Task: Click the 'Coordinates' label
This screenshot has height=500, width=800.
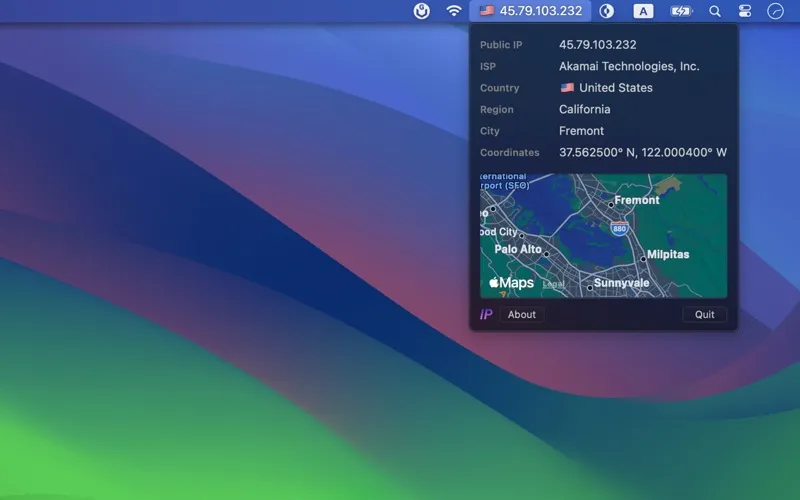Action: pyautogui.click(x=509, y=153)
